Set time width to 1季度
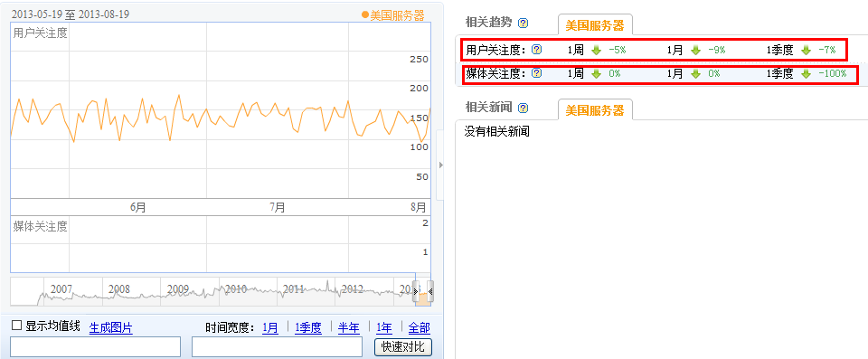 [307, 328]
